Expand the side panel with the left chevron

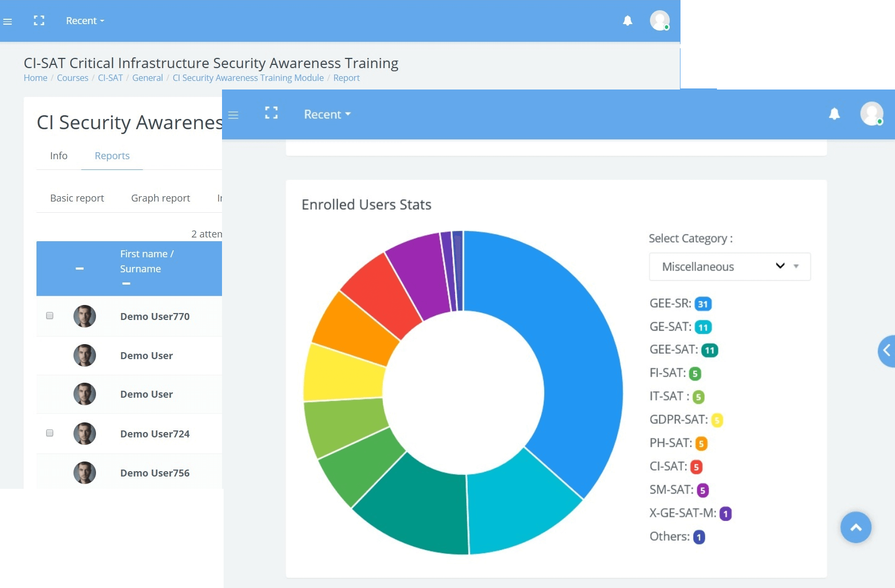point(887,351)
